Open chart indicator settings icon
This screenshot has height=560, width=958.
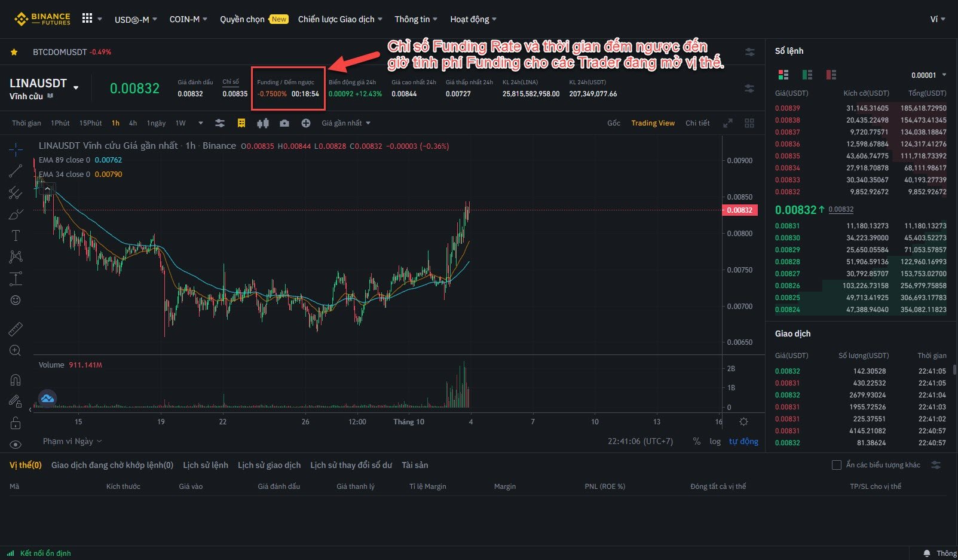[220, 123]
